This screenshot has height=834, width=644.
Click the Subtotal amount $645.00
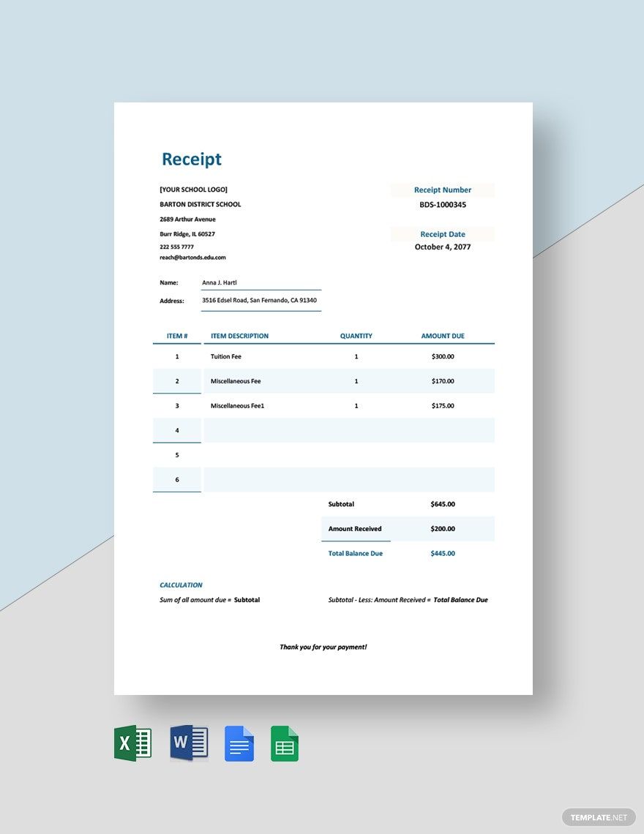point(442,504)
